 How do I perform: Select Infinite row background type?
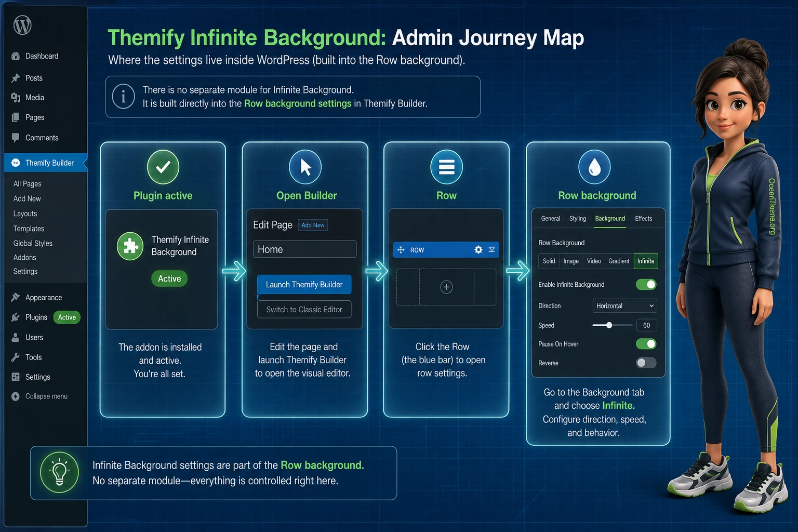pos(646,261)
